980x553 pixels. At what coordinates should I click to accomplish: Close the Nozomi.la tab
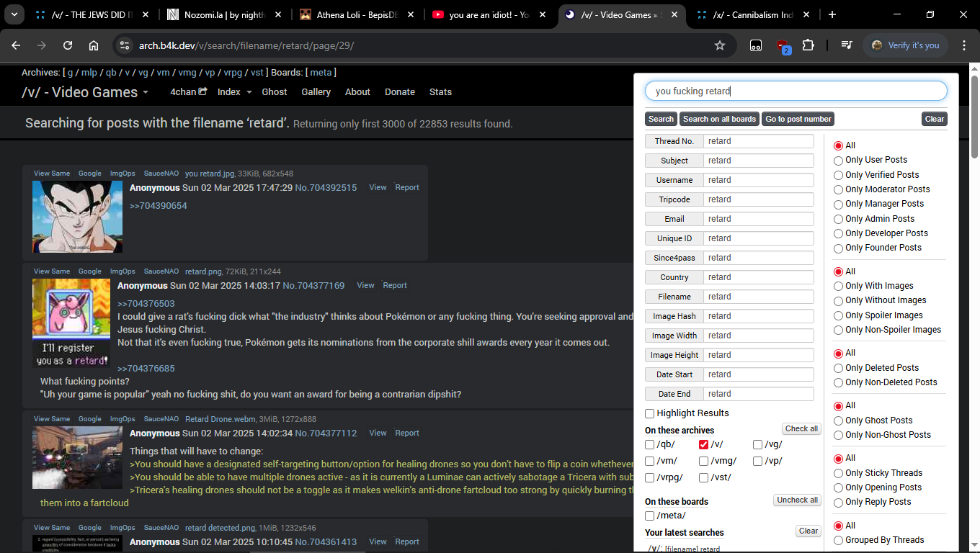click(x=280, y=14)
